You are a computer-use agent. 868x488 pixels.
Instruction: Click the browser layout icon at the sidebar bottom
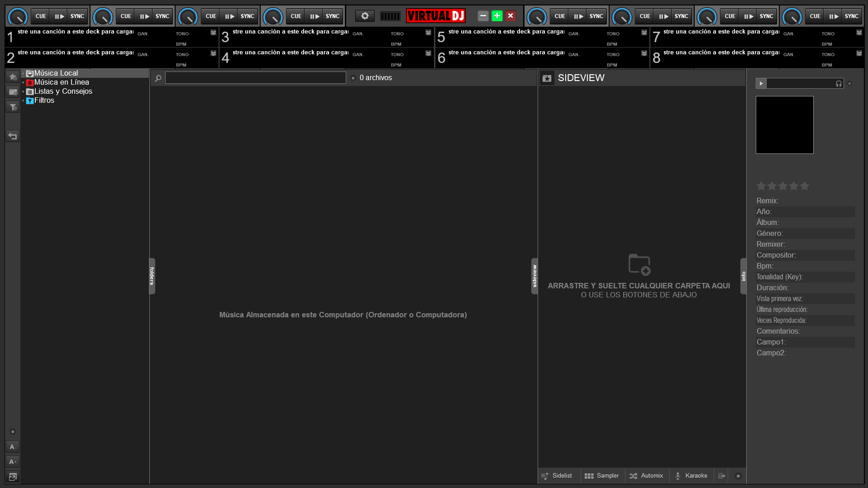13,477
